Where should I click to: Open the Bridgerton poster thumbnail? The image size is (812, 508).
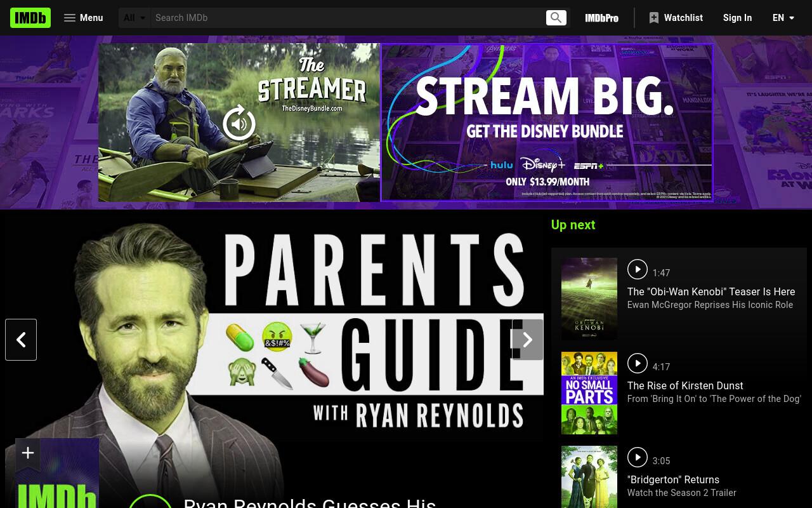tap(589, 477)
